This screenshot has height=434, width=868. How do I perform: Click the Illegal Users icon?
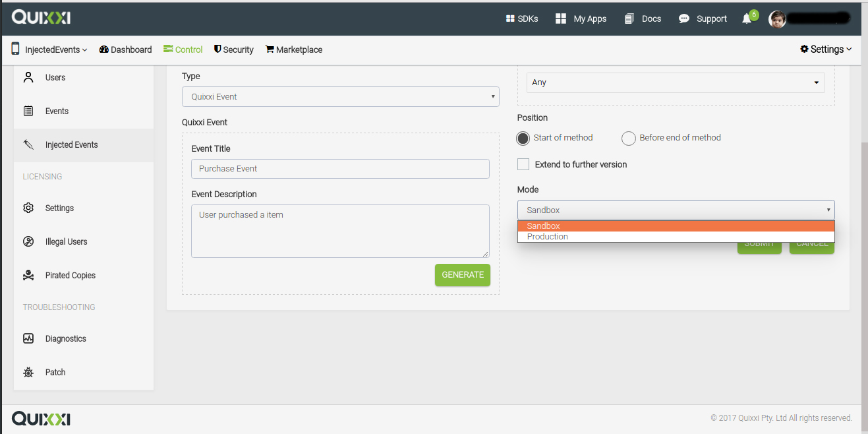pos(28,241)
